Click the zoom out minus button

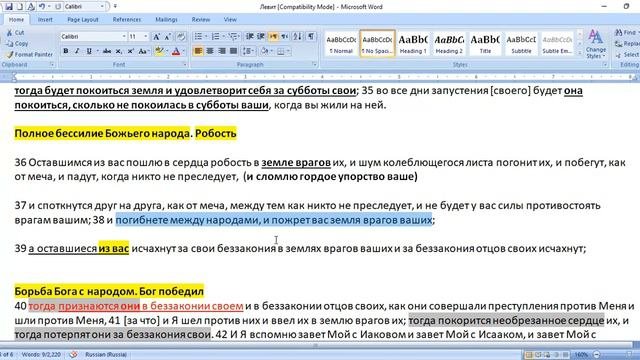point(597,355)
